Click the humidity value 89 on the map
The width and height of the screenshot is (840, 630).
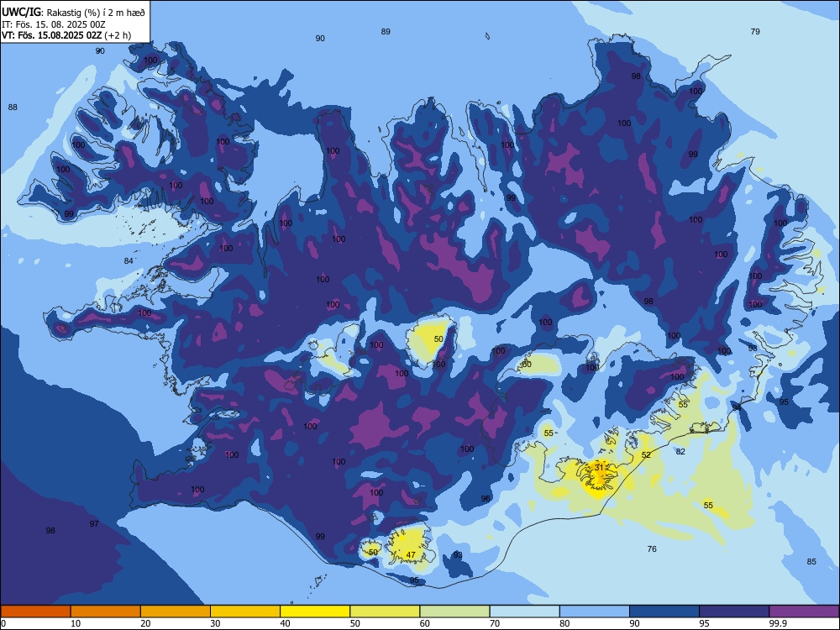pyautogui.click(x=386, y=32)
